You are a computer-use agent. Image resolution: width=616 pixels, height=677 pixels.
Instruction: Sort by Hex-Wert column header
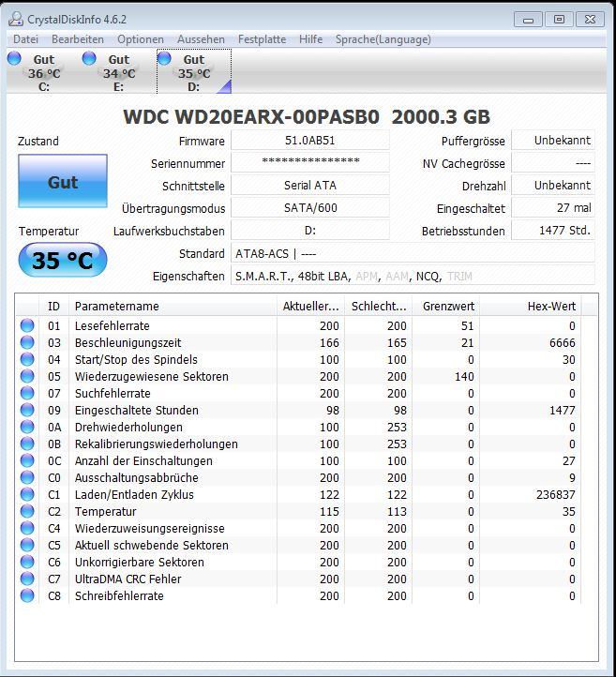click(531, 306)
